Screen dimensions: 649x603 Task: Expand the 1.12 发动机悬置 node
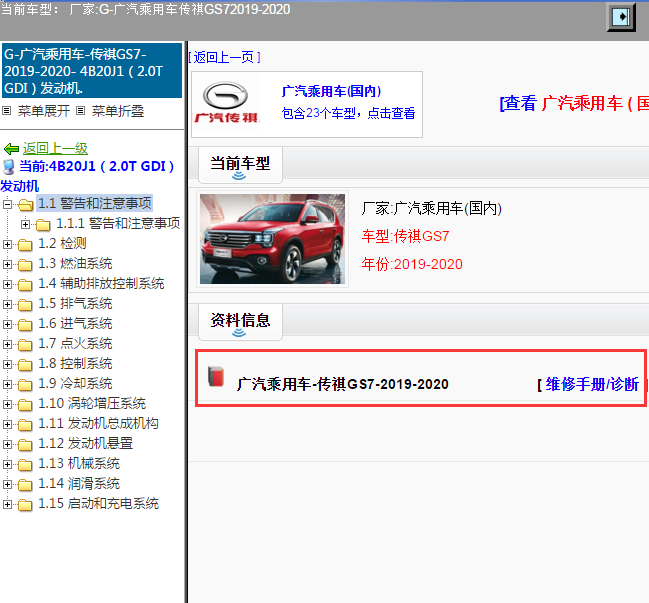click(x=7, y=444)
